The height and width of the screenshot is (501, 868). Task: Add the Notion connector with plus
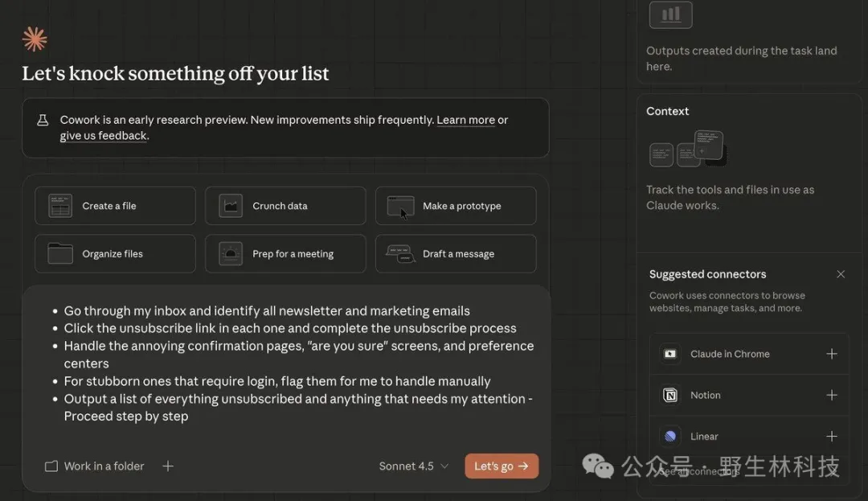pyautogui.click(x=832, y=395)
